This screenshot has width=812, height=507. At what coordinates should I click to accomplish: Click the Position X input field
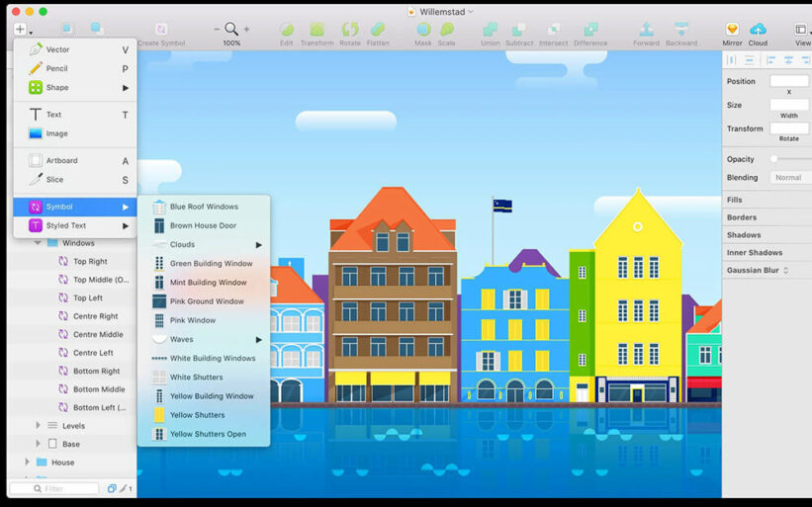click(788, 81)
